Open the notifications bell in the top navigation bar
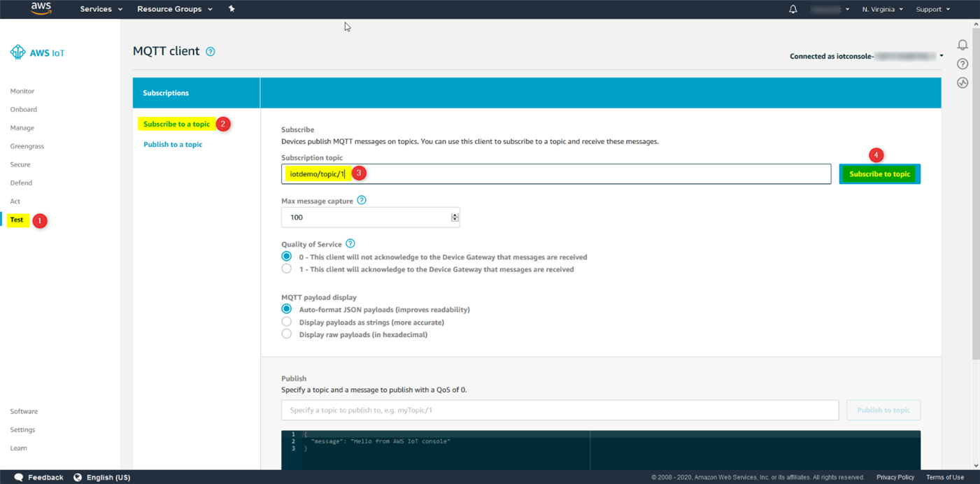 [793, 9]
